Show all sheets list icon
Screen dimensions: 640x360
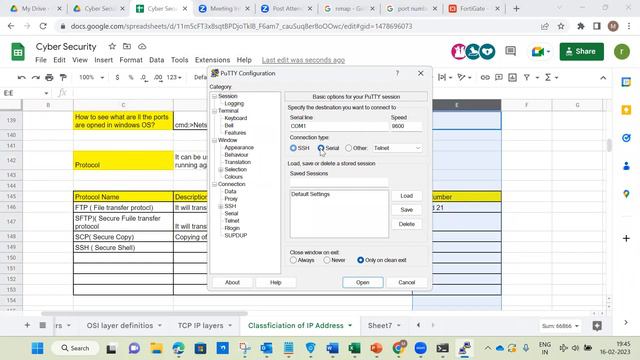42,325
